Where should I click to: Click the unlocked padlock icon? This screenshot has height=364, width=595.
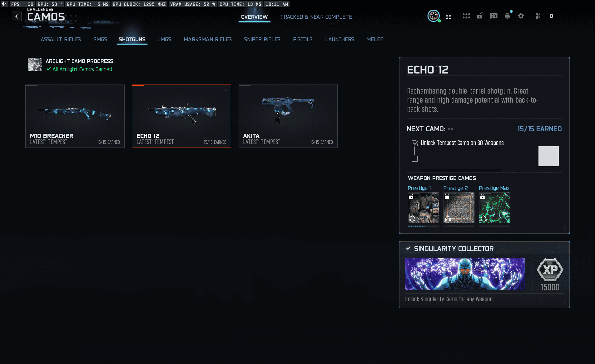click(480, 16)
